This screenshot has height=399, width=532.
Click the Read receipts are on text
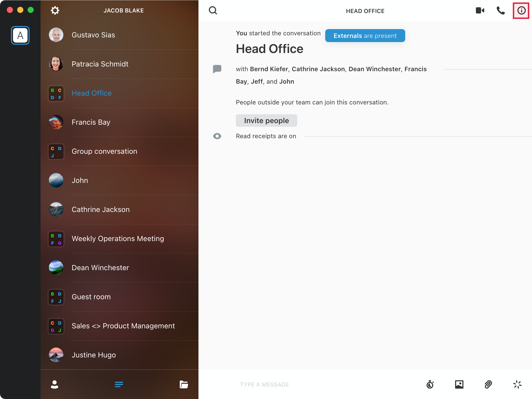[266, 136]
